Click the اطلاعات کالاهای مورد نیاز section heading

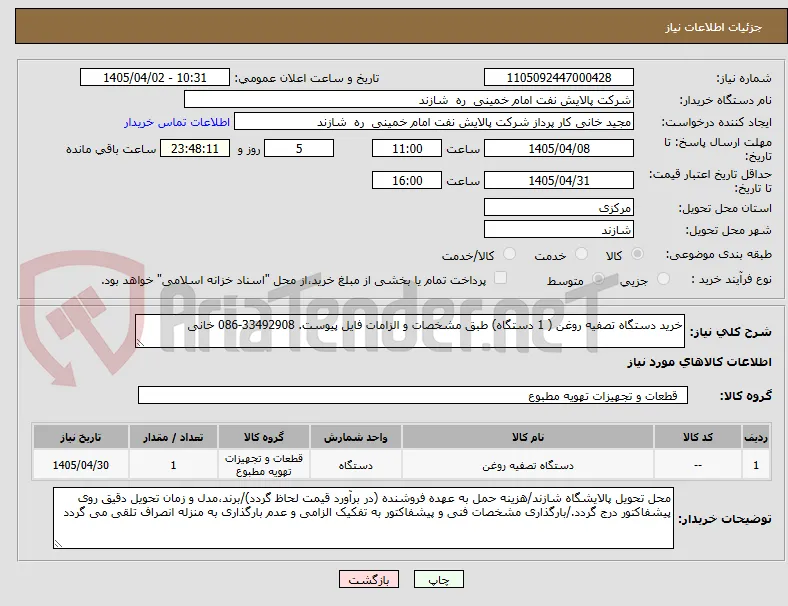tap(699, 362)
